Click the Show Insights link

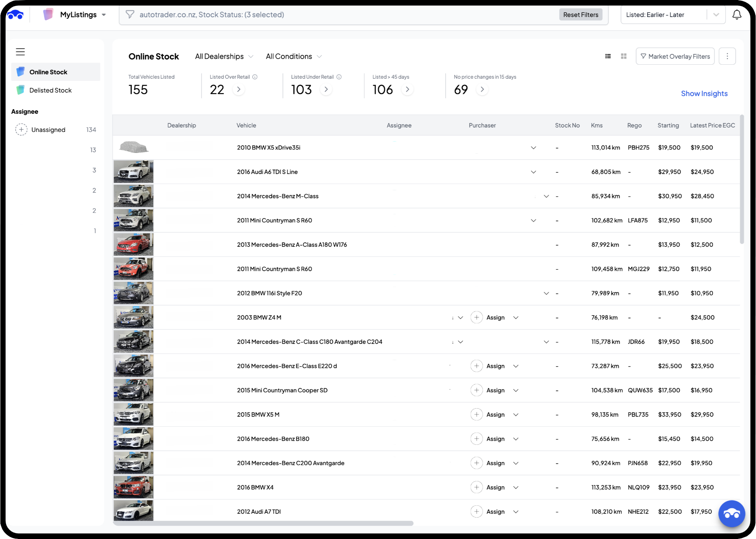click(x=704, y=93)
